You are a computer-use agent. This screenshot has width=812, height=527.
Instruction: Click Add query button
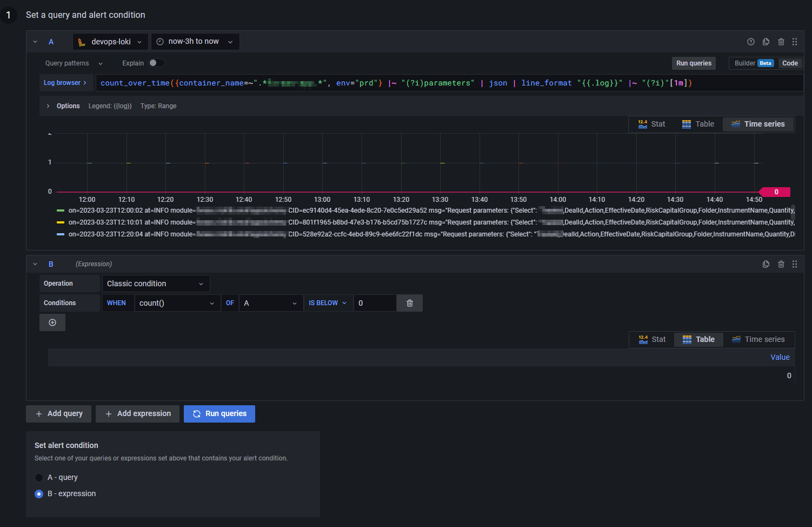(59, 414)
